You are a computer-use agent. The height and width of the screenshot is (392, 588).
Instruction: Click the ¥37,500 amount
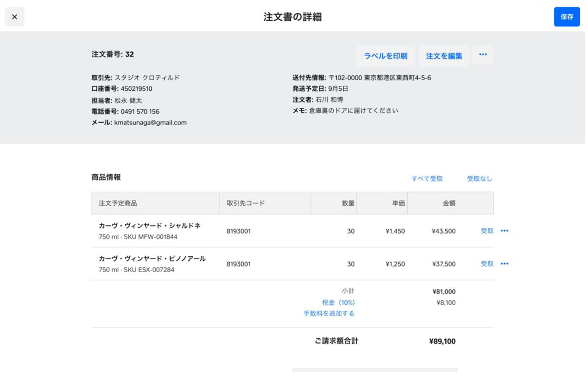pyautogui.click(x=444, y=264)
